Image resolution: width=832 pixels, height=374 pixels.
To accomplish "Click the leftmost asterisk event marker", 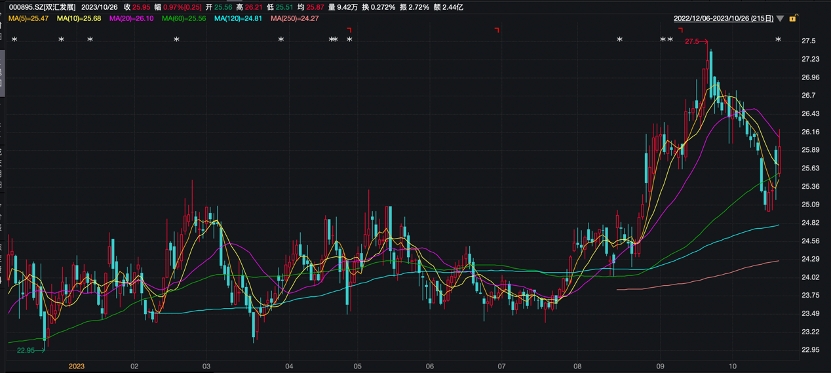I will point(15,40).
